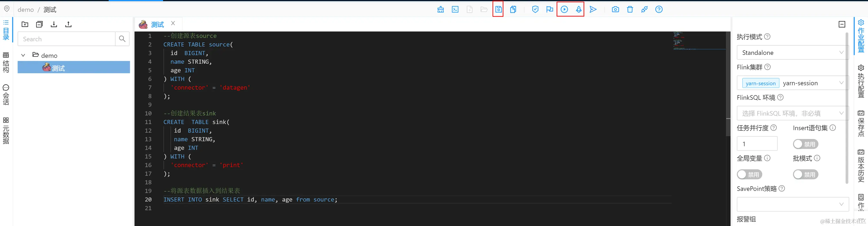Run the shield check validation icon

(535, 9)
